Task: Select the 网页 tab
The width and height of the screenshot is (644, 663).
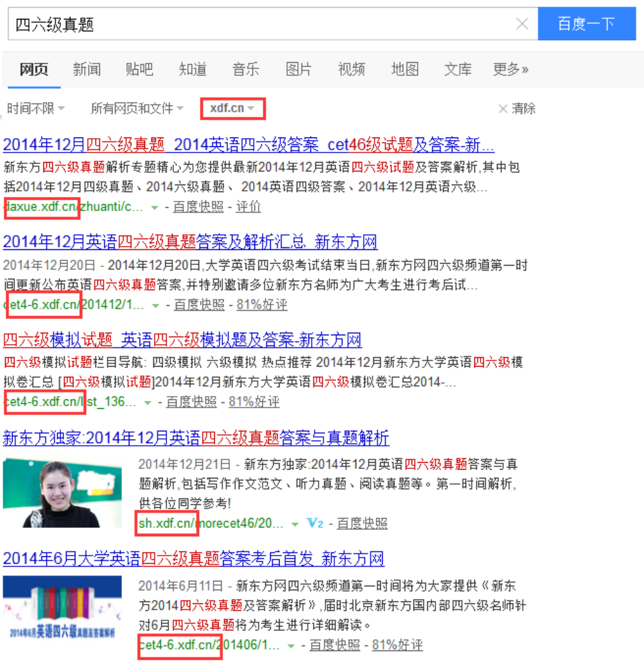Action: (34, 69)
